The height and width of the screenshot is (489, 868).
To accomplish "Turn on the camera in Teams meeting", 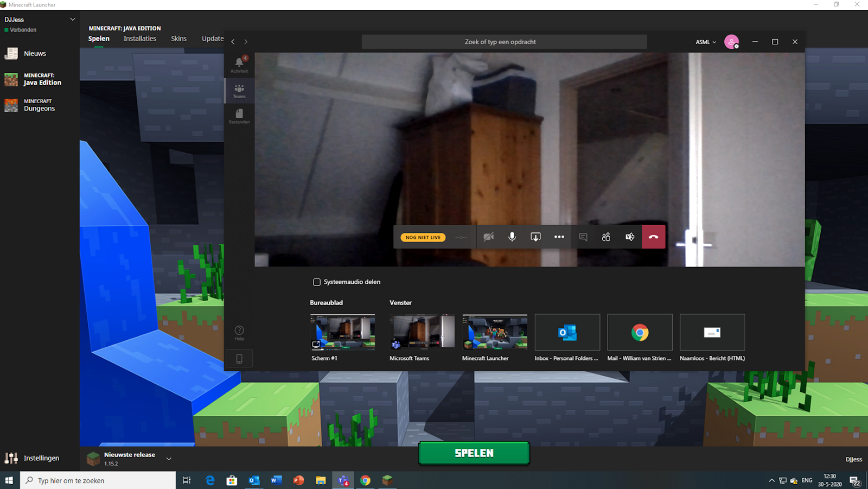I will coord(489,237).
